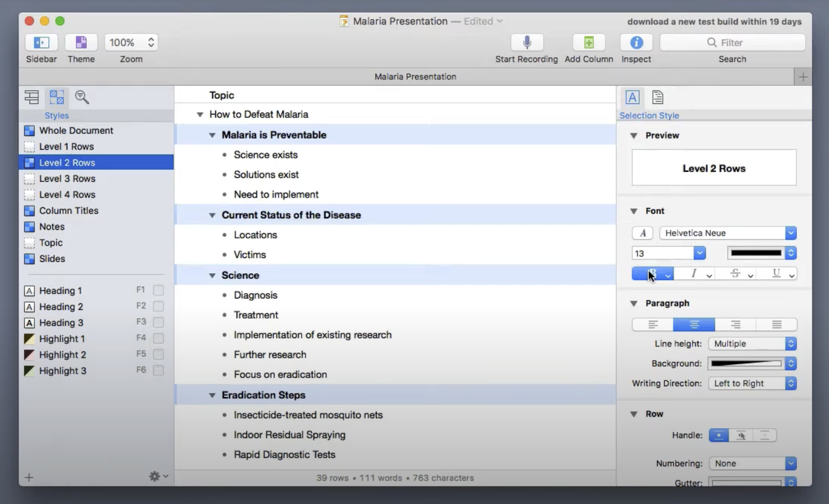Set paragraph alignment to justified
The height and width of the screenshot is (504, 829).
coord(777,325)
